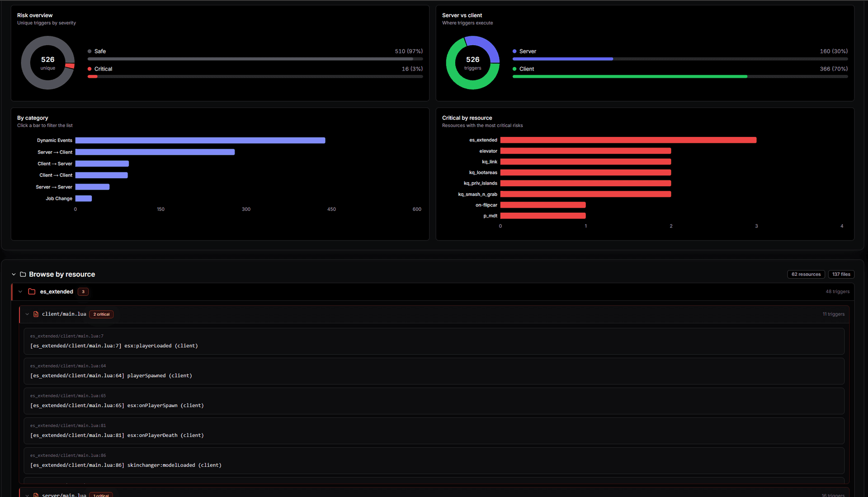Image resolution: width=868 pixels, height=497 pixels.
Task: Click the red Critical legend dot
Action: point(90,69)
